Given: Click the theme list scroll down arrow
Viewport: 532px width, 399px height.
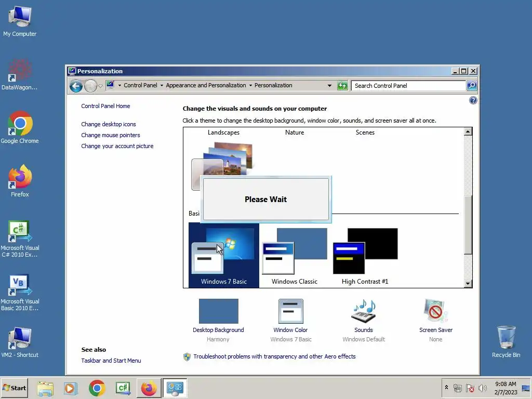Looking at the screenshot, I should (468, 283).
